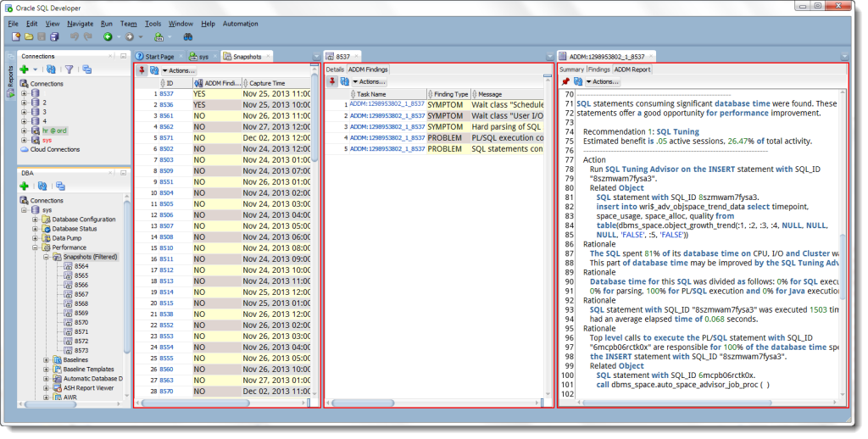Click row 4 ADDM task name link

387,138
